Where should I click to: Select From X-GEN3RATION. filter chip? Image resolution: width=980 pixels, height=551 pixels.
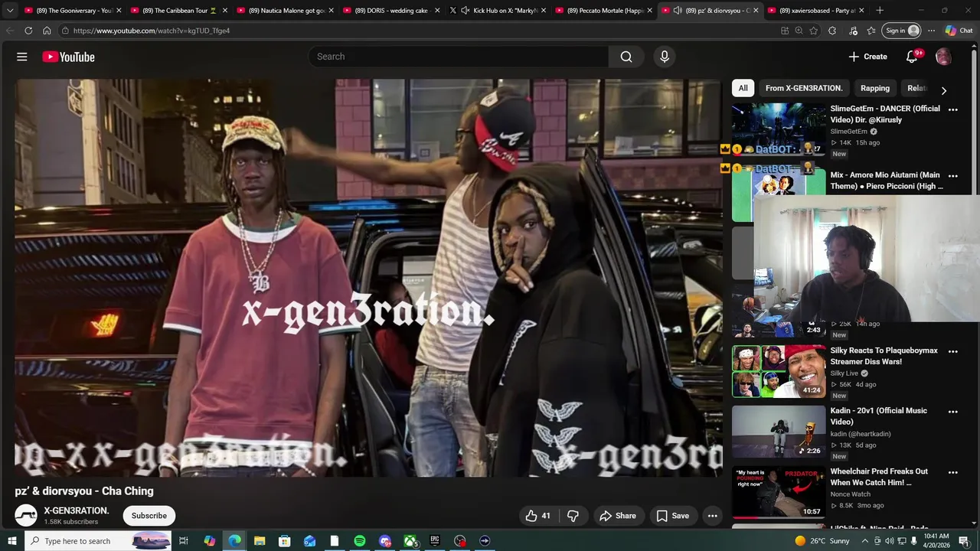[x=804, y=88]
